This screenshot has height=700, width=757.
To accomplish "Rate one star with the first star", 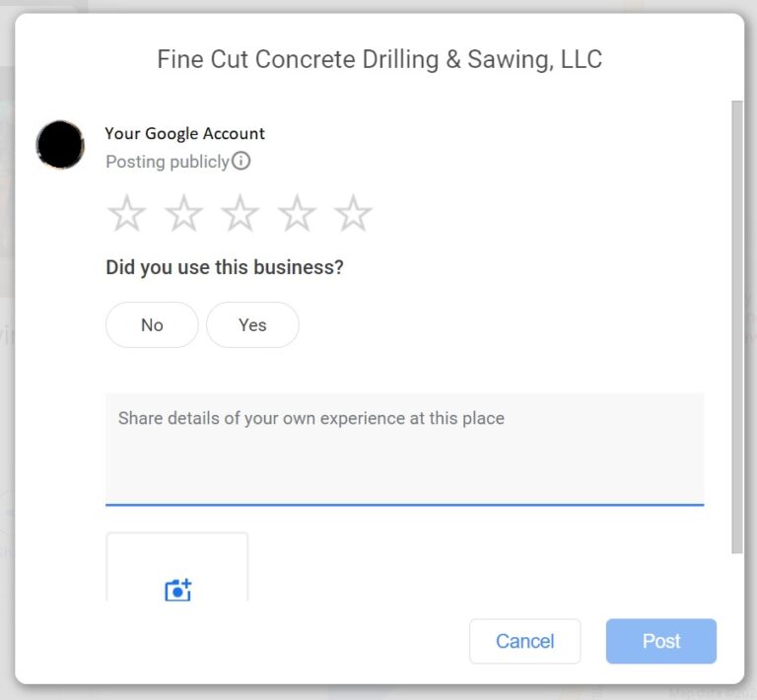I will point(126,214).
